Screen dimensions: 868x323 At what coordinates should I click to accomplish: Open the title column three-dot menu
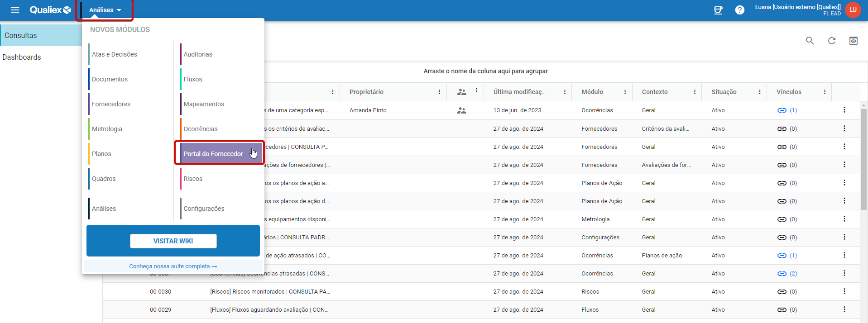pos(333,92)
